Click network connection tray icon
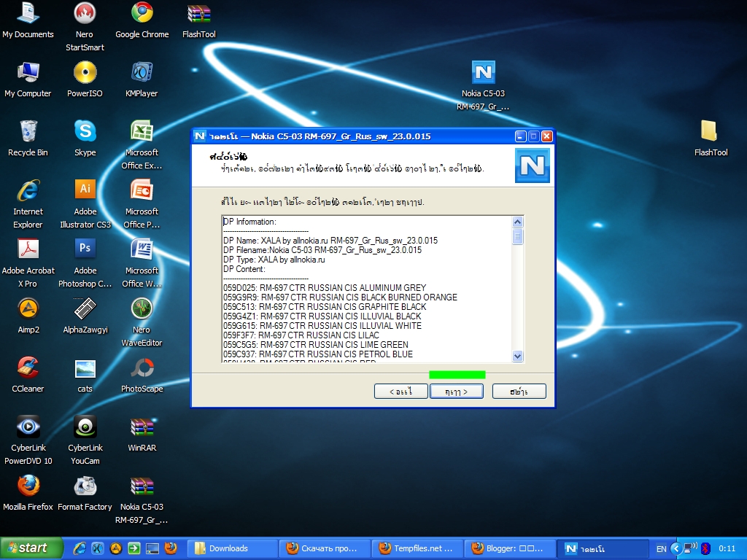Screen dimensions: 747x560 690,548
